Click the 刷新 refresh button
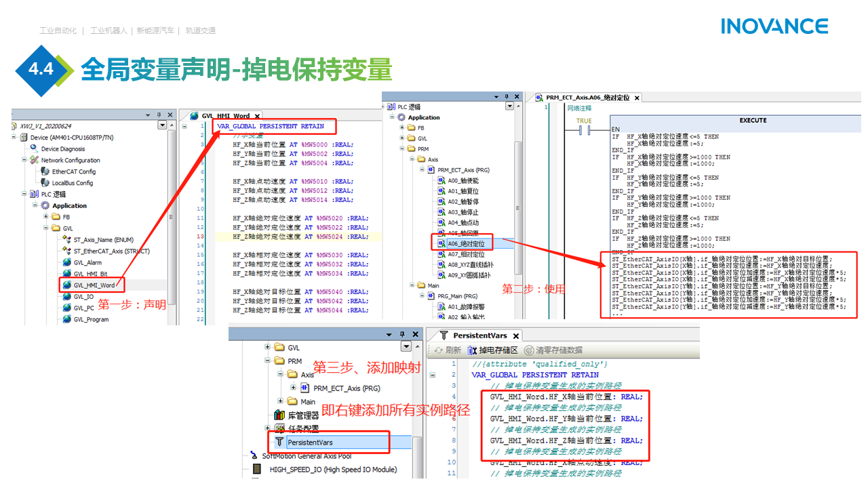 (448, 350)
